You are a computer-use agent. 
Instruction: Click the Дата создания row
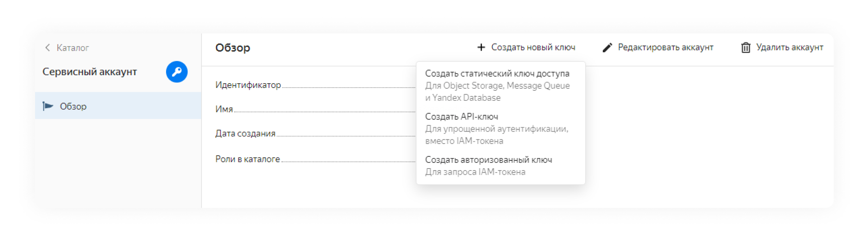(x=245, y=134)
